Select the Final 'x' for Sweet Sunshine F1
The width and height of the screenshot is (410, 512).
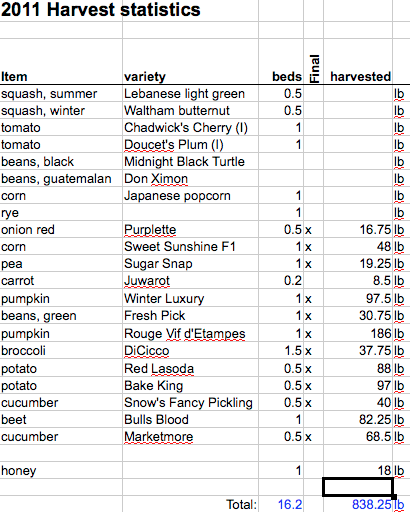click(308, 247)
